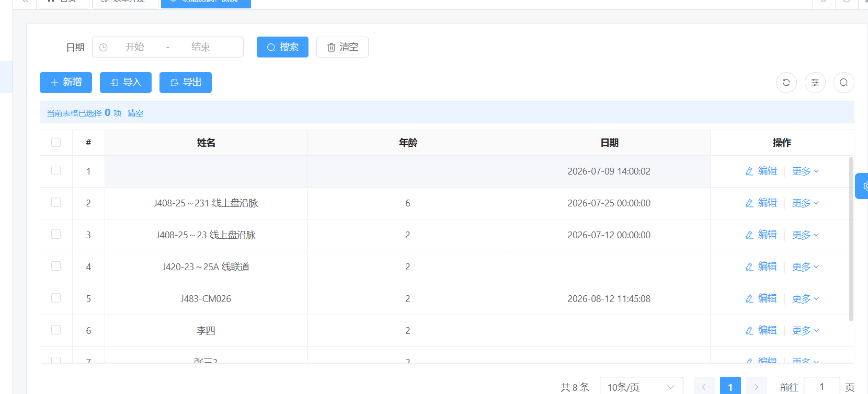Click the 开始 start date field
Image resolution: width=868 pixels, height=394 pixels.
point(134,47)
